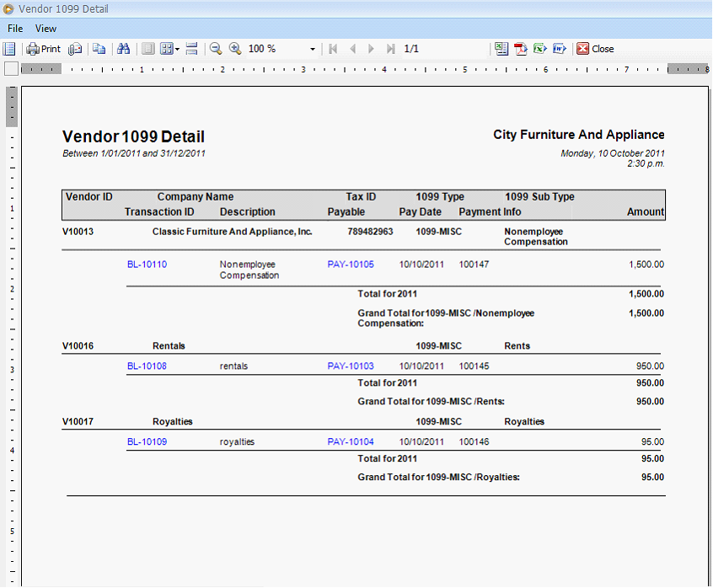Click the horizontal ruler
The image size is (713, 588).
click(365, 69)
